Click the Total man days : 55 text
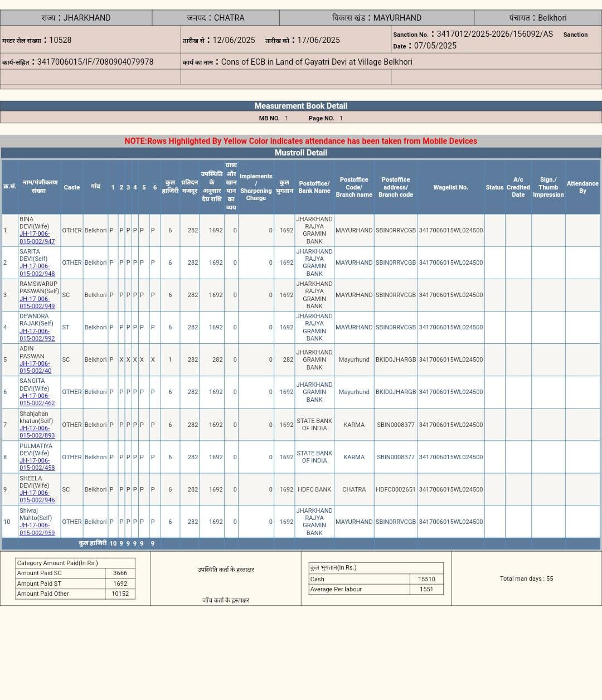Image resolution: width=602 pixels, height=700 pixels. pyautogui.click(x=526, y=579)
